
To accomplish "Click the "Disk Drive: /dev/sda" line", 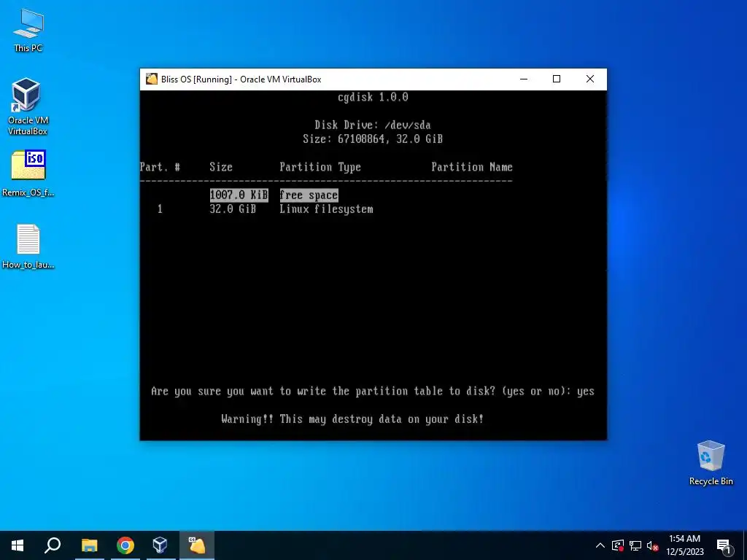I will (373, 125).
